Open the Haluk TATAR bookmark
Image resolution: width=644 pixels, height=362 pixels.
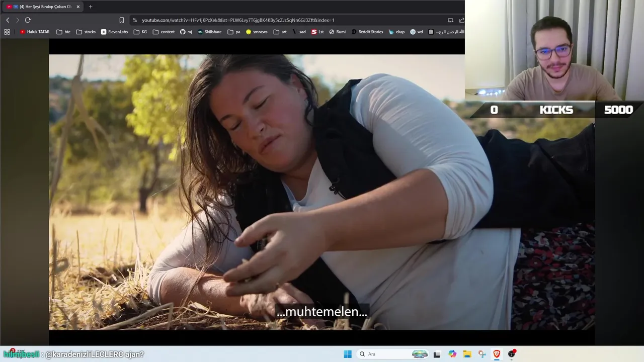pos(35,32)
